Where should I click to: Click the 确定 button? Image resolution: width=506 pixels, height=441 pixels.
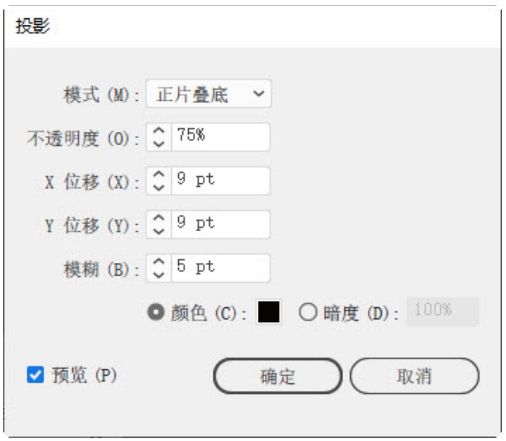[x=278, y=376]
